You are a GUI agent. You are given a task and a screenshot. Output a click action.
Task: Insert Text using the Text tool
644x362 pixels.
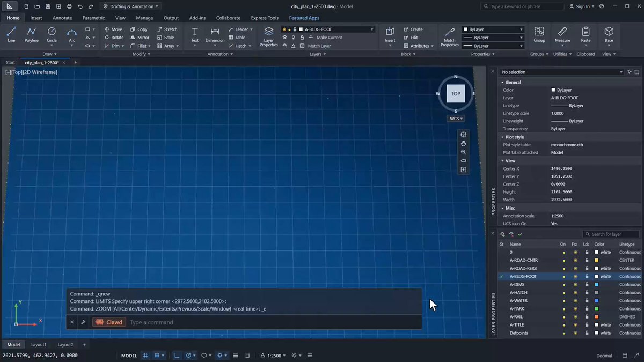tap(195, 34)
